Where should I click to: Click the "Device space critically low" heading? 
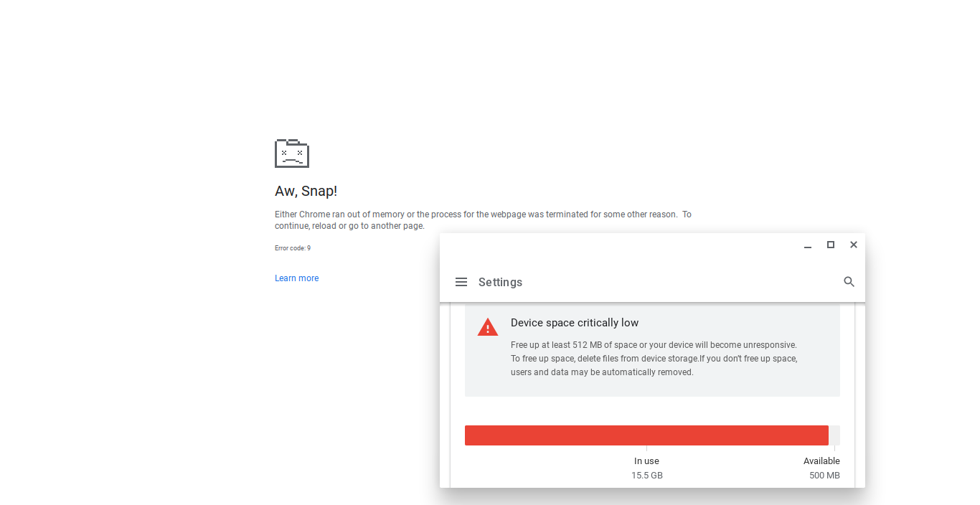coord(575,323)
